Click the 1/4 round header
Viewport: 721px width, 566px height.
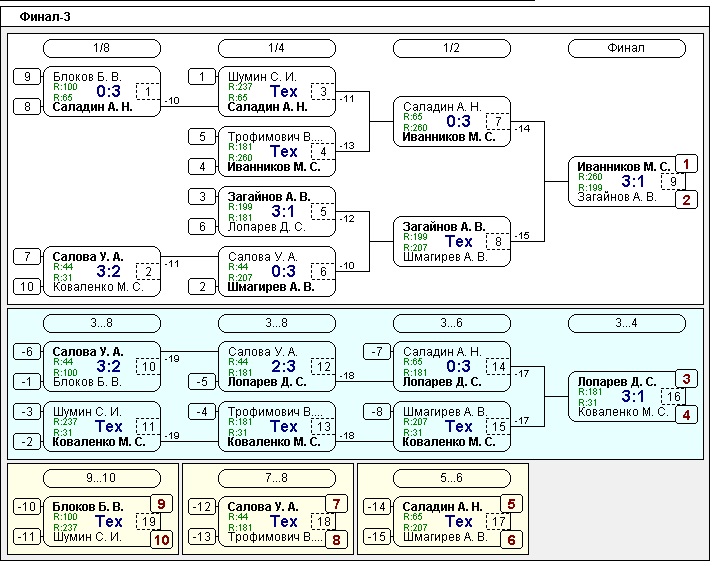tap(276, 48)
